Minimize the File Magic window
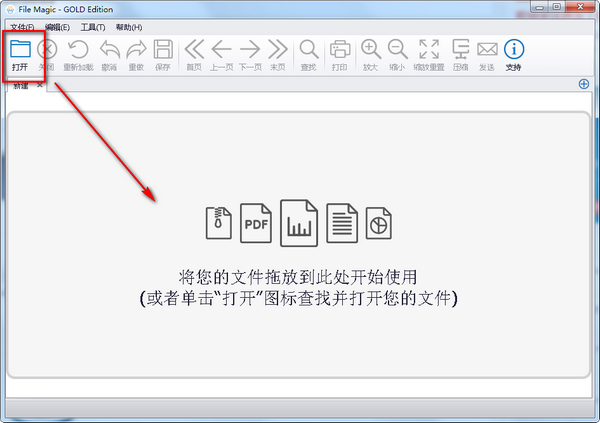The width and height of the screenshot is (600, 423). (x=540, y=7)
